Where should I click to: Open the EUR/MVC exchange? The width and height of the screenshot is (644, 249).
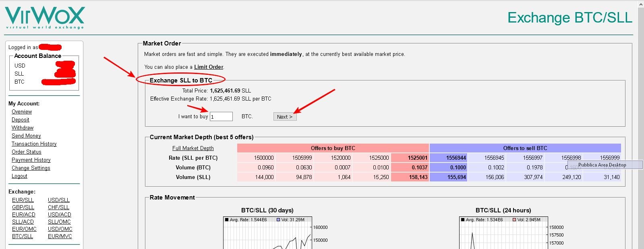click(60, 236)
